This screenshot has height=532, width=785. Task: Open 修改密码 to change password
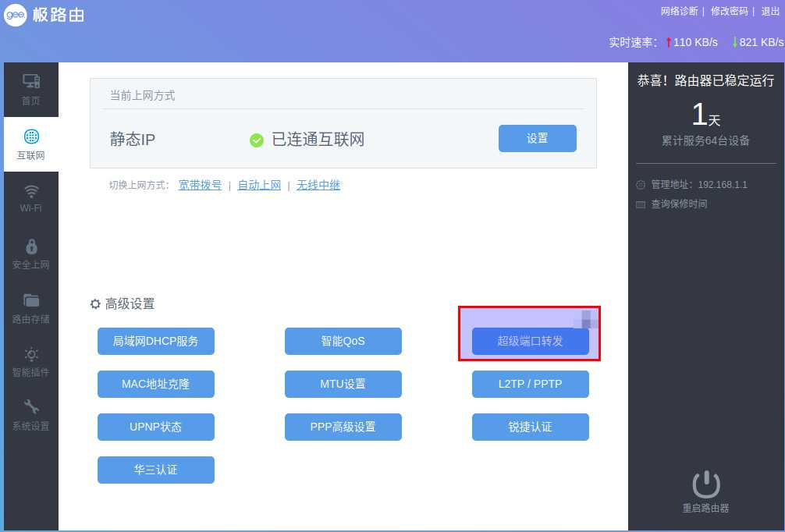(x=729, y=11)
